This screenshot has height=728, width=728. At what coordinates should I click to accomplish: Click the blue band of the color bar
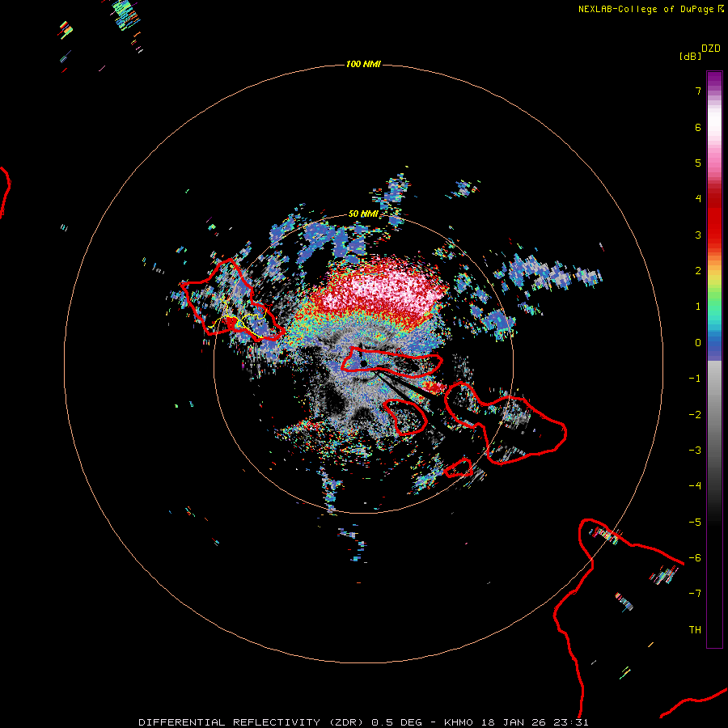point(714,347)
